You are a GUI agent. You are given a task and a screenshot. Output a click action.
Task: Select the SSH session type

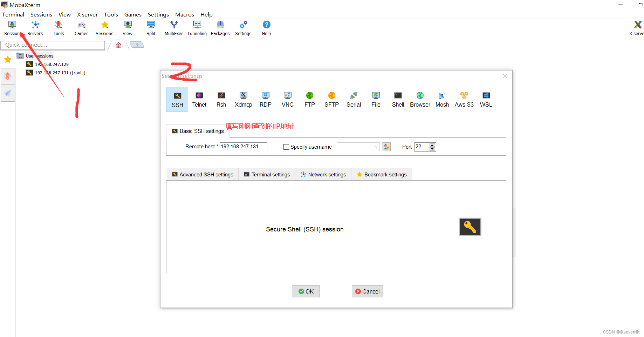(x=177, y=99)
